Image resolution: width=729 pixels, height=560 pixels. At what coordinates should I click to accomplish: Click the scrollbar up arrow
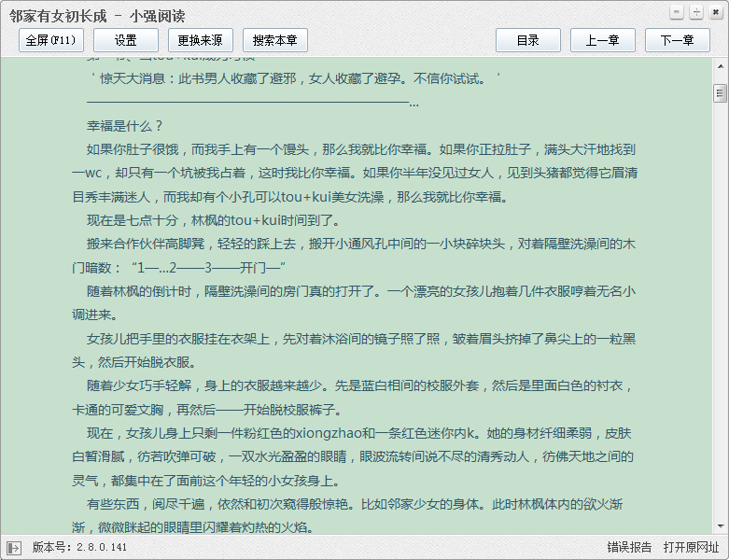point(721,68)
